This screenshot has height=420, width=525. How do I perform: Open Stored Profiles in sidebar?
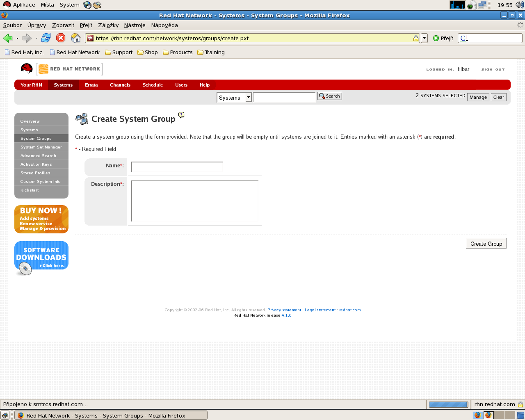point(41,173)
